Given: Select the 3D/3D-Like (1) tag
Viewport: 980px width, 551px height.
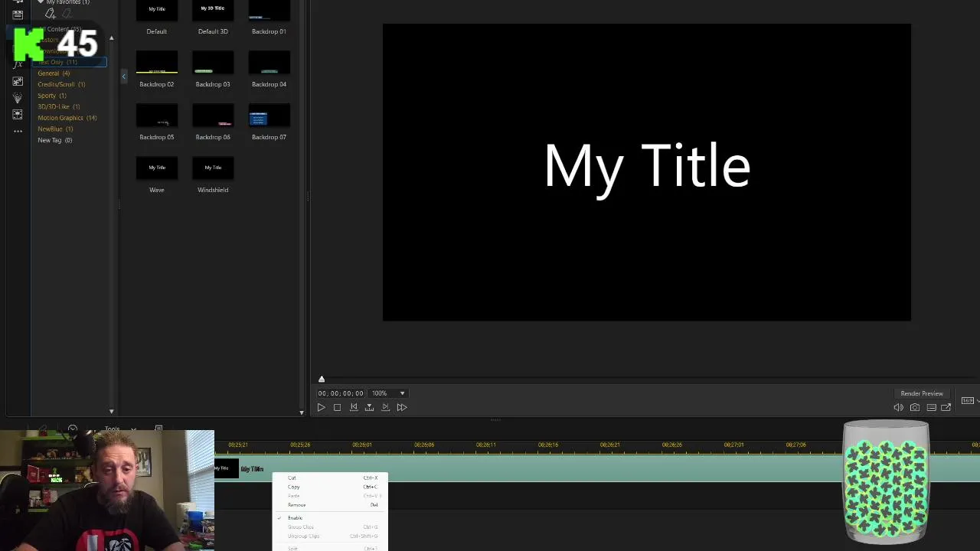Looking at the screenshot, I should click(x=59, y=106).
